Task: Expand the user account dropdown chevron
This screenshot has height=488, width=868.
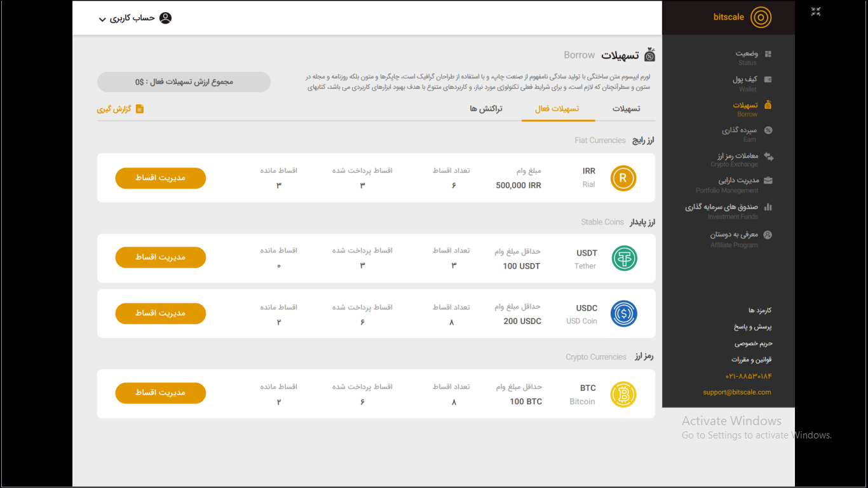Action: [102, 20]
